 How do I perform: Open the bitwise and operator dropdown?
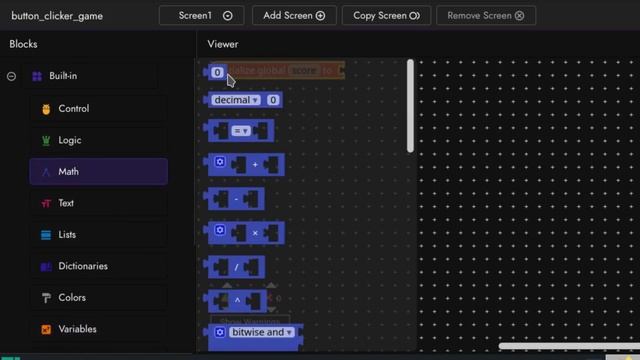[262, 332]
